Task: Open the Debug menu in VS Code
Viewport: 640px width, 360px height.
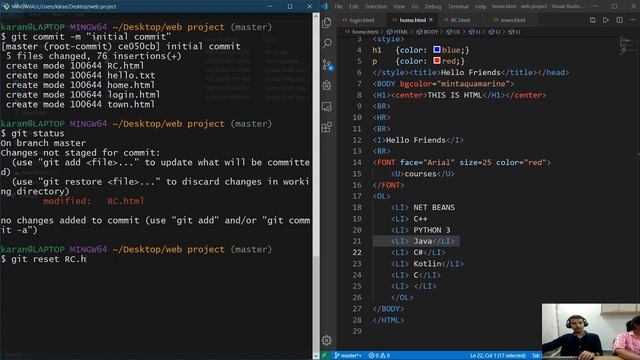Action: point(433,7)
